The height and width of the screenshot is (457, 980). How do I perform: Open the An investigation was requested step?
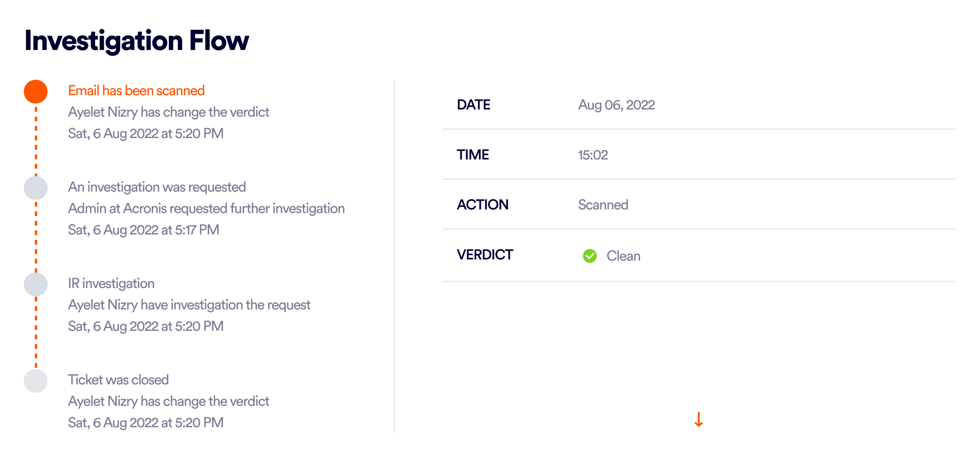[x=157, y=187]
